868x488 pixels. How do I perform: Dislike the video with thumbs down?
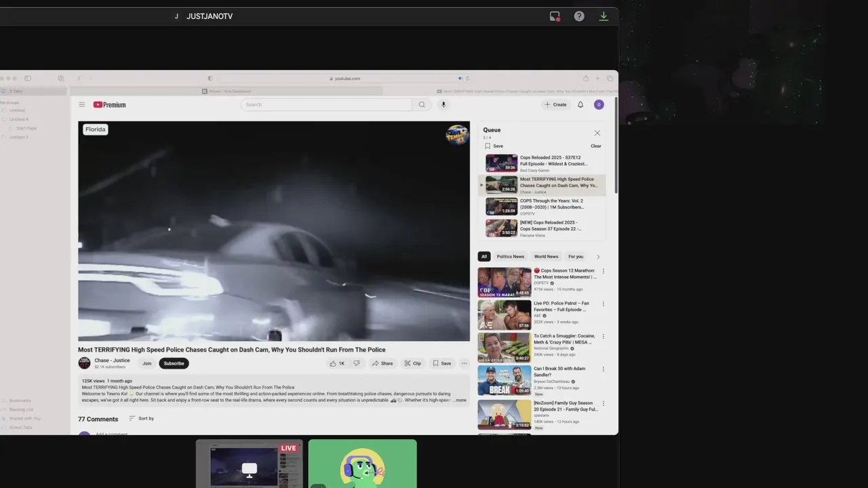click(357, 363)
